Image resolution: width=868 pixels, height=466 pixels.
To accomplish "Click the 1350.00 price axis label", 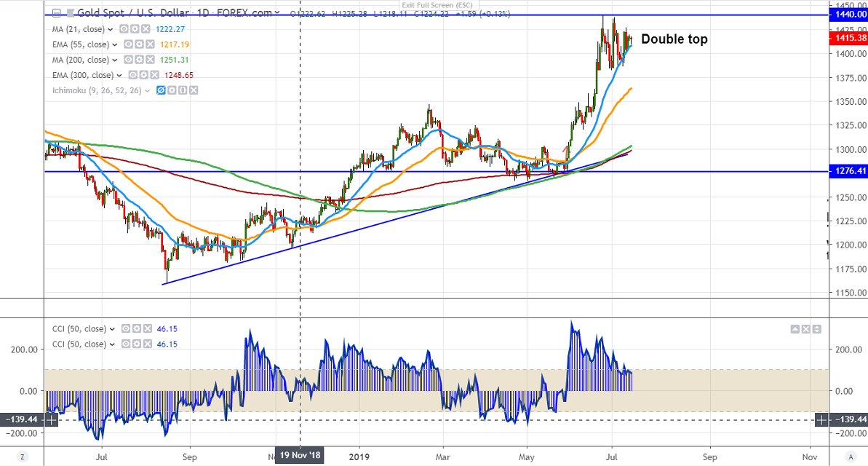I will (851, 101).
